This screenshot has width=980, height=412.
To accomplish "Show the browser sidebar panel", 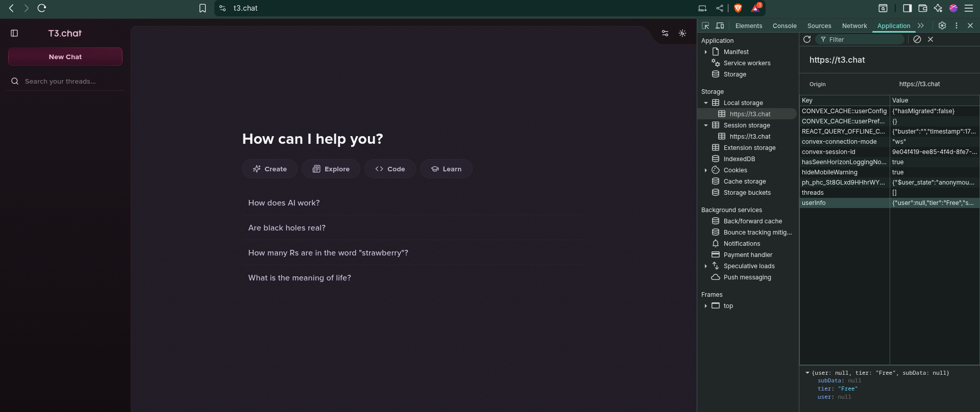I will 907,8.
